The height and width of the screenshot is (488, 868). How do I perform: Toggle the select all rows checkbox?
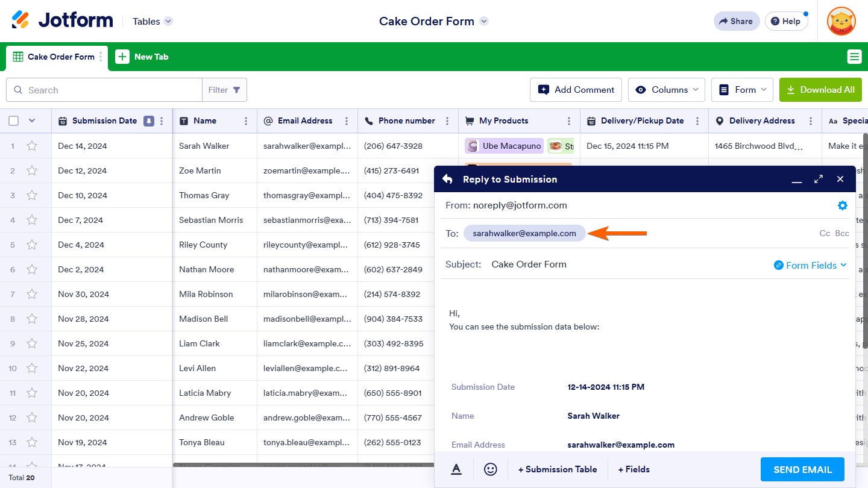(x=14, y=121)
